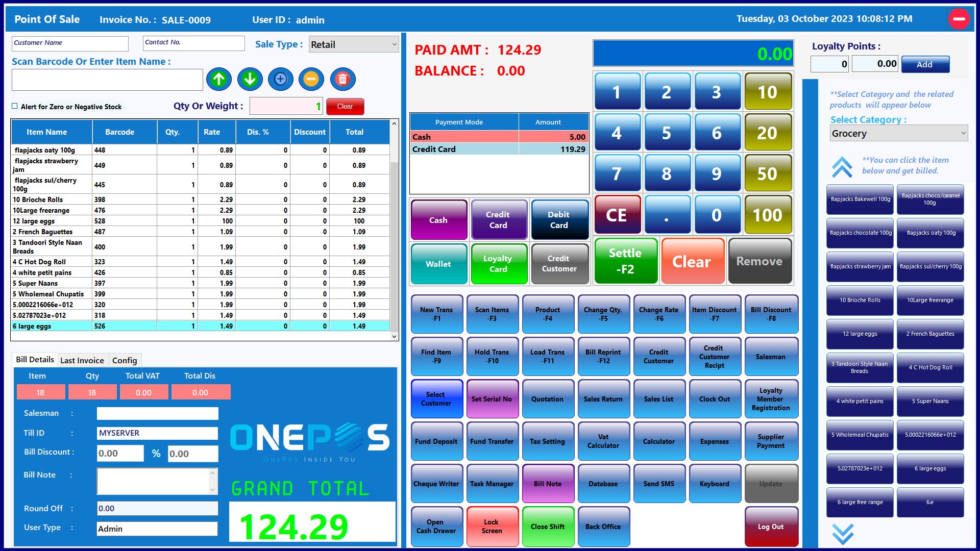Open the Config tab
Screen dimensions: 980x551
125,360
